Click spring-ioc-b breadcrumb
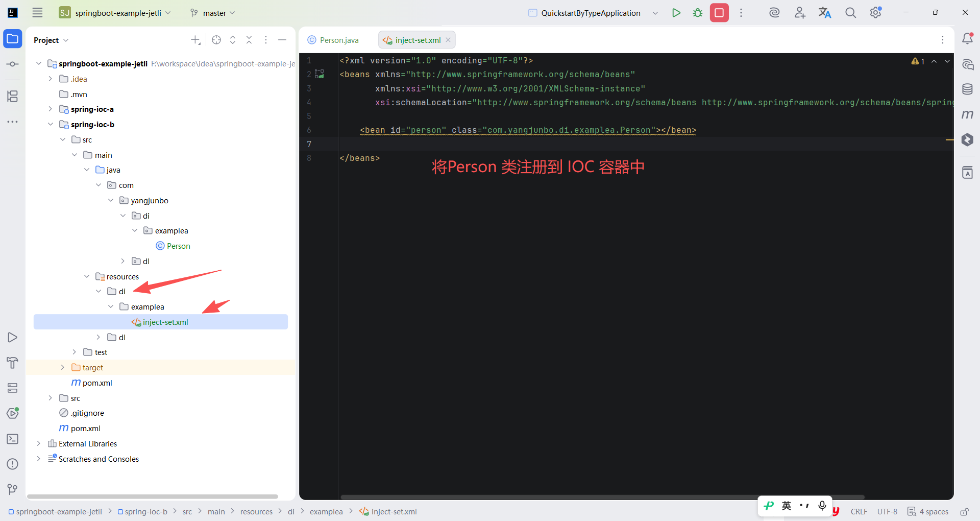The image size is (980, 521). (142, 512)
